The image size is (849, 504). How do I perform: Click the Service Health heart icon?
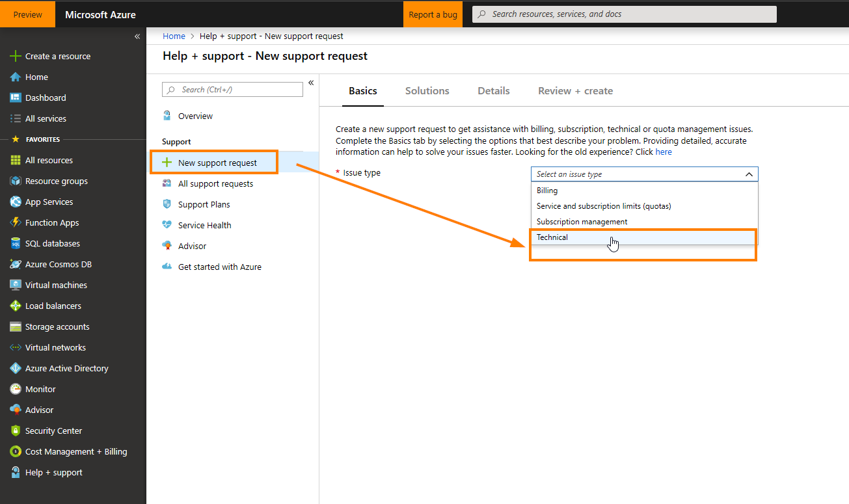(167, 226)
